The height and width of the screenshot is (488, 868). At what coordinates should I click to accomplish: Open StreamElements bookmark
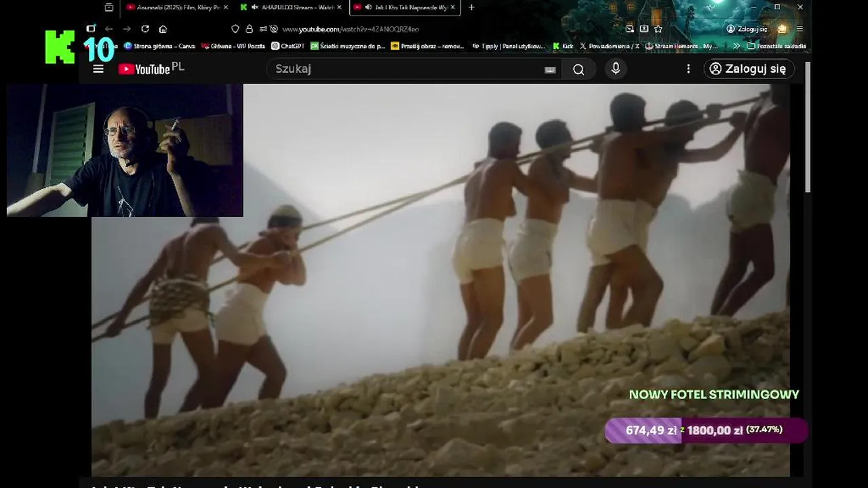(682, 46)
